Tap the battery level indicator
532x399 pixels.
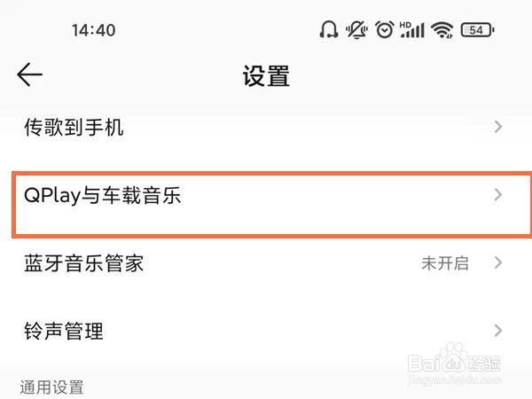click(x=476, y=30)
